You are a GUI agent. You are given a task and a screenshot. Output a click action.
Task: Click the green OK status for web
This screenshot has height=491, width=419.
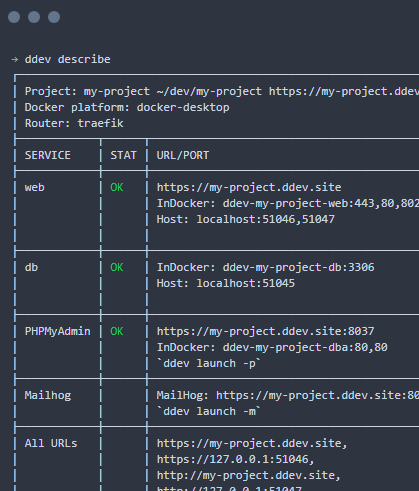click(x=117, y=187)
